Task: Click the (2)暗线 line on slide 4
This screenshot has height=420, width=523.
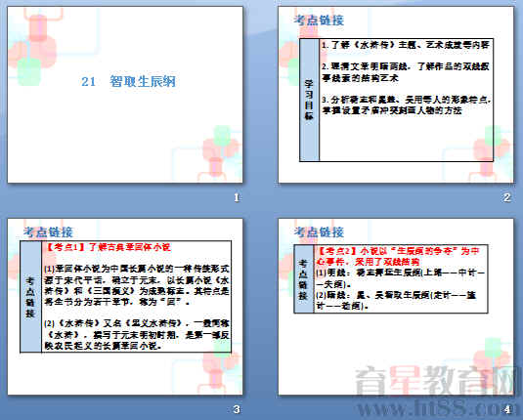Action: (x=396, y=300)
